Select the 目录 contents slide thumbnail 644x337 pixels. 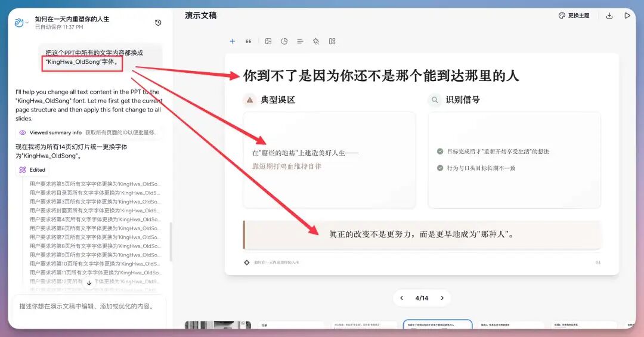click(291, 324)
